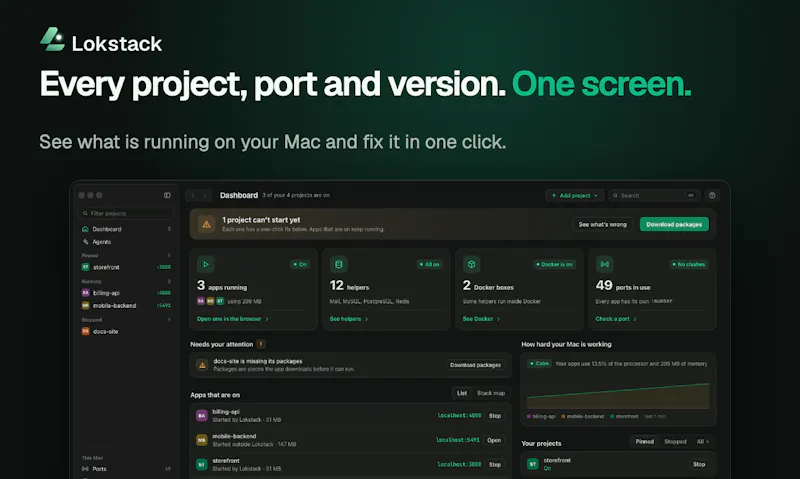Click database icon on helpers card
The image size is (800, 479).
pos(338,264)
